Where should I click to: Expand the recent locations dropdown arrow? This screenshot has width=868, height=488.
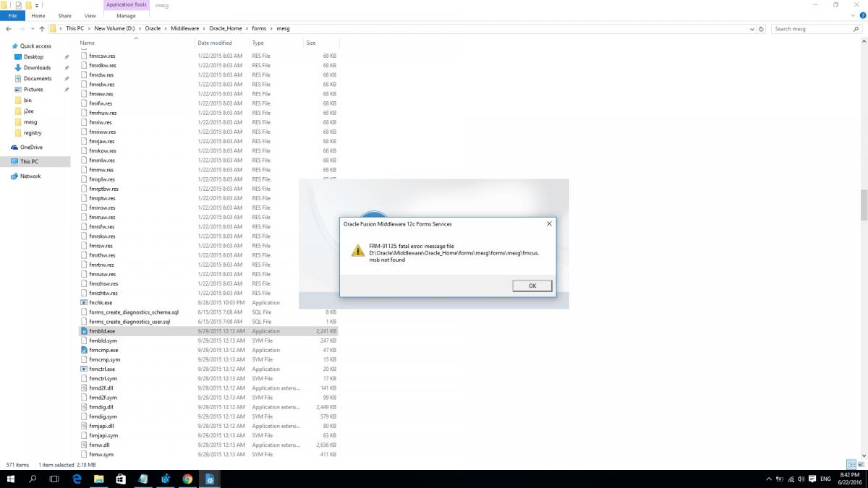(32, 29)
